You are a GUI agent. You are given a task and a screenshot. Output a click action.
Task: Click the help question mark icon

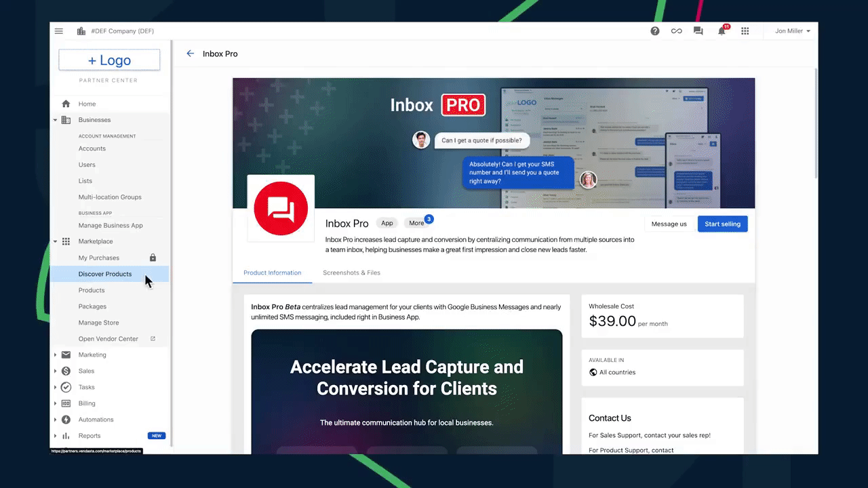(x=655, y=31)
